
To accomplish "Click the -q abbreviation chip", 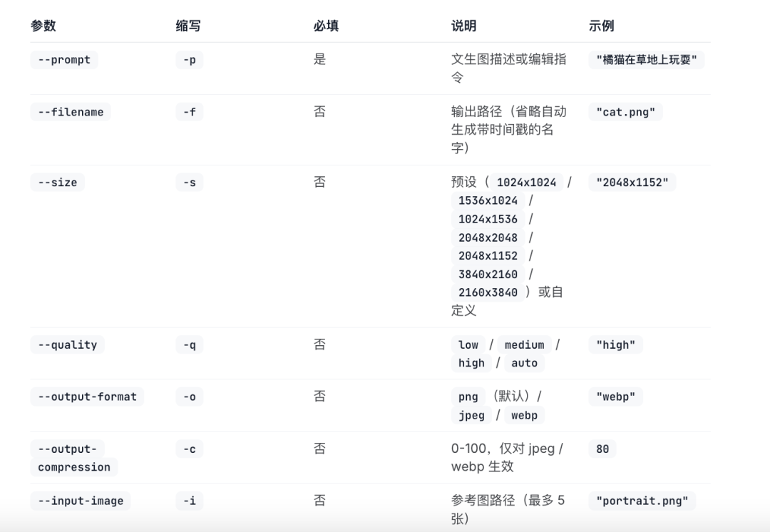I will tap(189, 345).
